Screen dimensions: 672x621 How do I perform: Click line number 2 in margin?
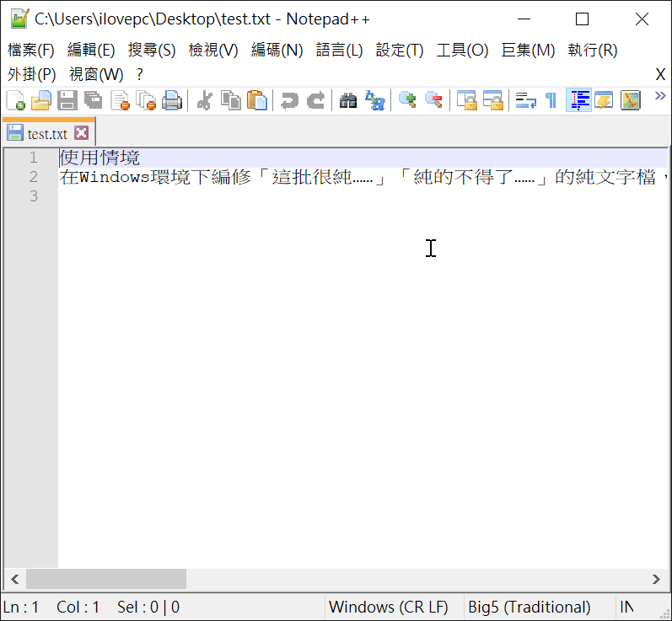[x=34, y=177]
